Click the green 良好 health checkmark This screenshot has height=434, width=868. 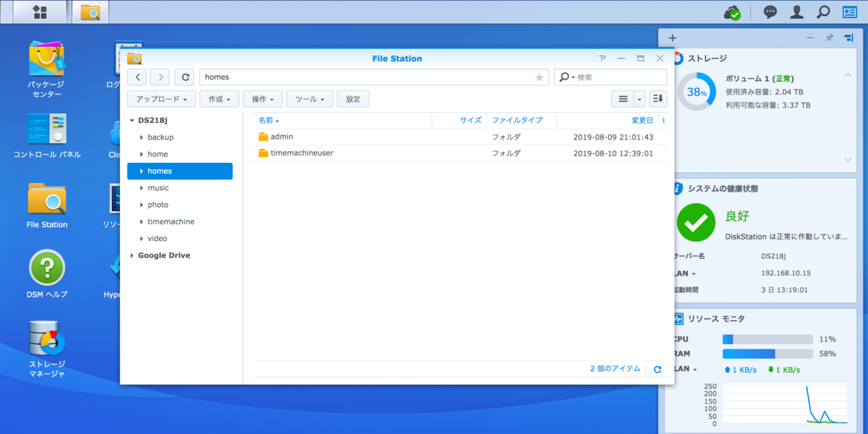(696, 223)
